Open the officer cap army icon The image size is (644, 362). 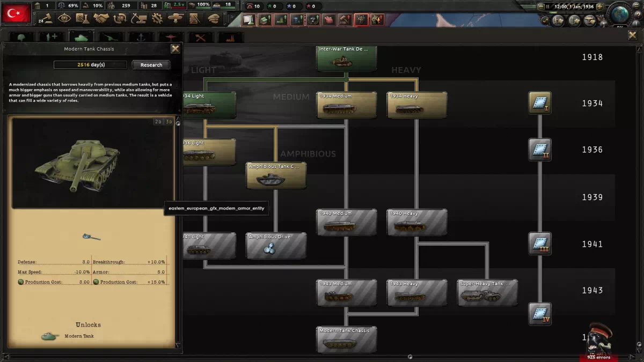(x=214, y=18)
